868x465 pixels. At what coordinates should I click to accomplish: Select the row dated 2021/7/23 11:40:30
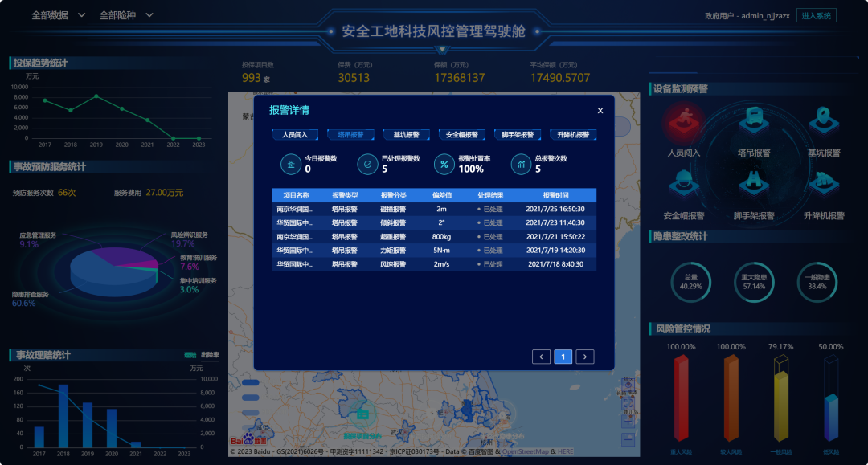tap(434, 222)
